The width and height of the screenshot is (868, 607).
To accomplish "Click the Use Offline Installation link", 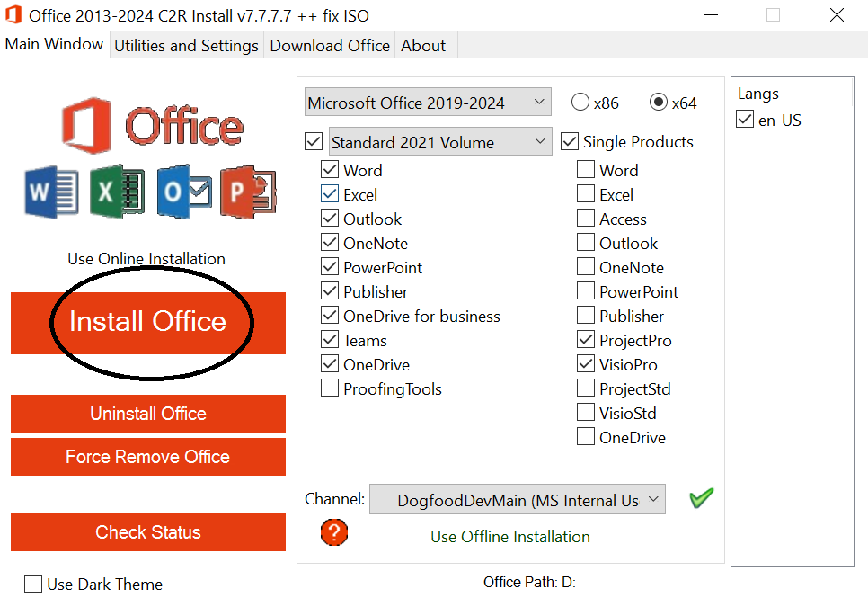I will click(509, 537).
